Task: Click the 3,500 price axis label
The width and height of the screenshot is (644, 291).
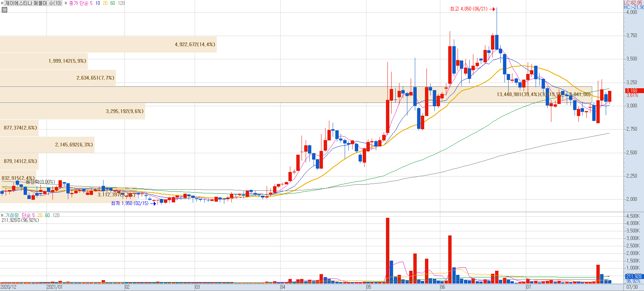Action: coord(632,59)
